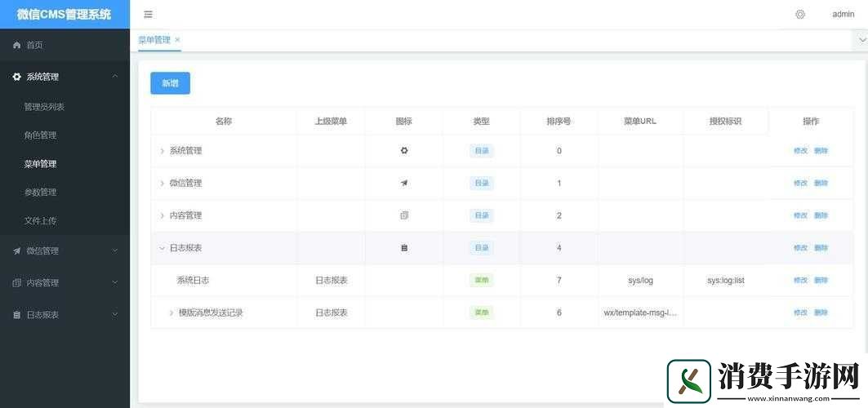Image resolution: width=868 pixels, height=408 pixels.
Task: Collapse the 日志报表 table row
Action: point(162,248)
